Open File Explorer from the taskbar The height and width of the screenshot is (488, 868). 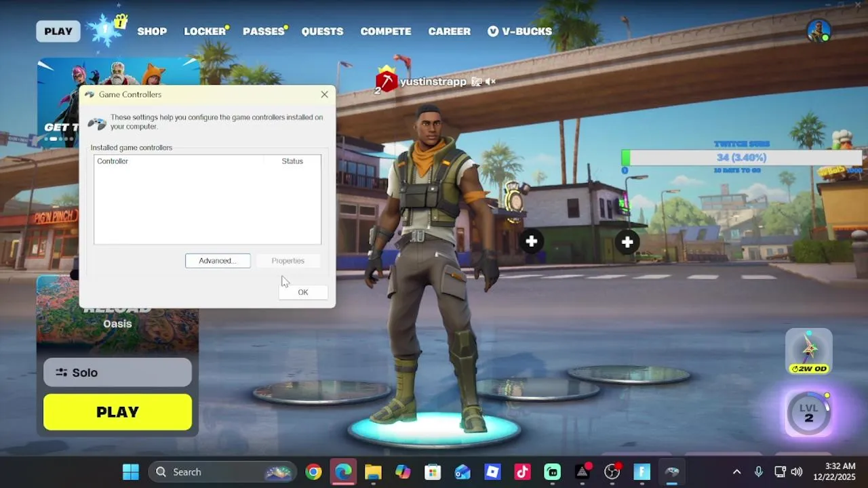pyautogui.click(x=373, y=472)
